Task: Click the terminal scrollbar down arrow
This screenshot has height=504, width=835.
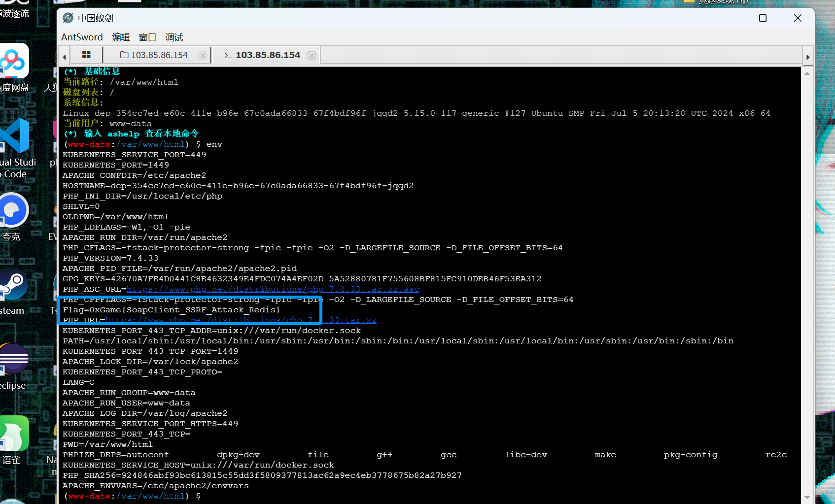Action: pos(807,497)
